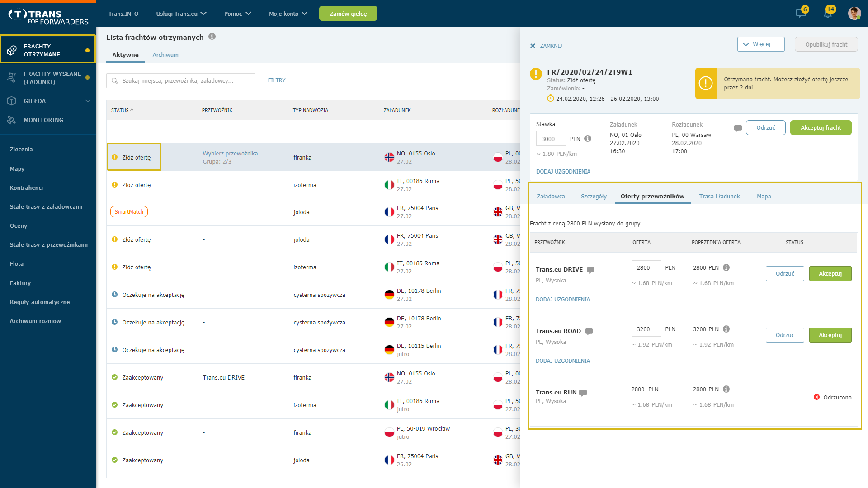
Task: Click the info icon by Trans.eu RUN previous offer
Action: (x=726, y=389)
